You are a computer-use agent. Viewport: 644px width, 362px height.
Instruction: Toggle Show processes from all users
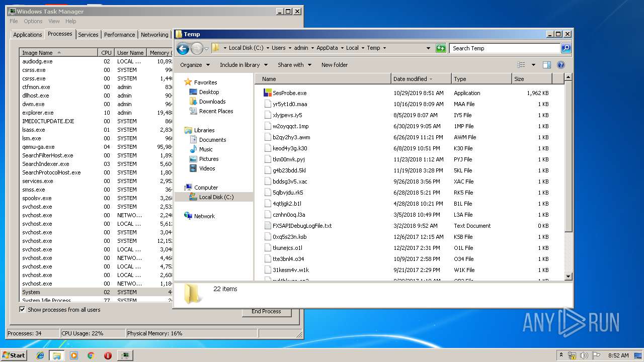(x=22, y=310)
